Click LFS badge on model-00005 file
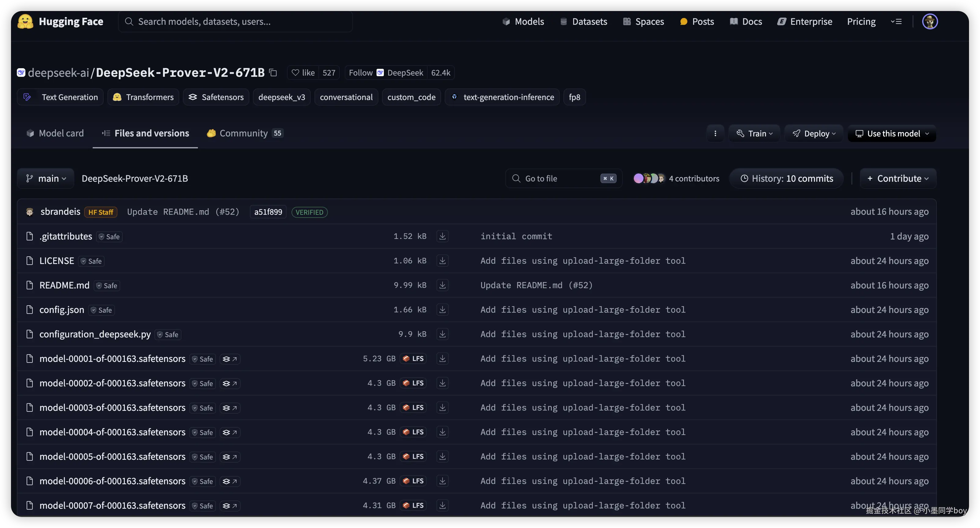 [413, 456]
